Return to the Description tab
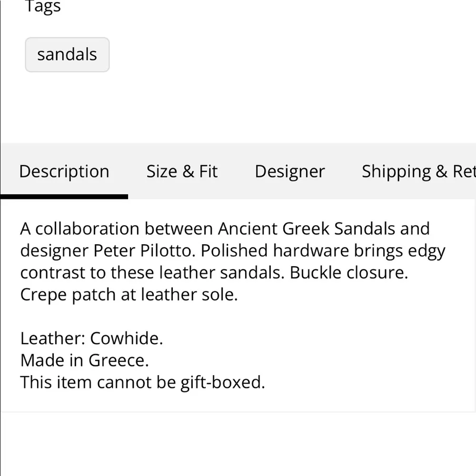 coord(64,171)
